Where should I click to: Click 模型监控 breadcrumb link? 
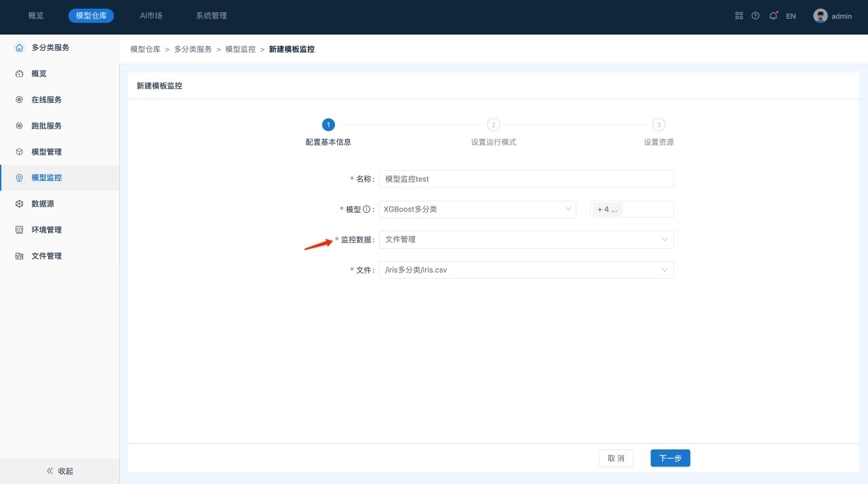click(x=240, y=49)
